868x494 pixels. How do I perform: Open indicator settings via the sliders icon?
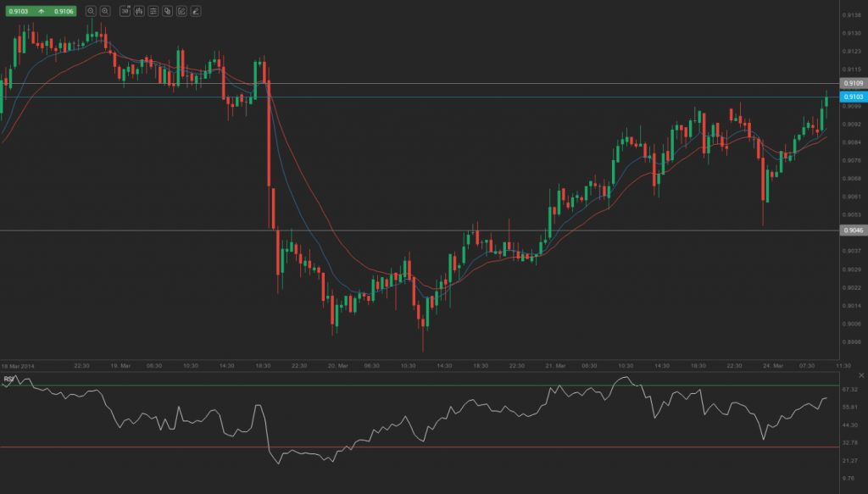point(153,11)
